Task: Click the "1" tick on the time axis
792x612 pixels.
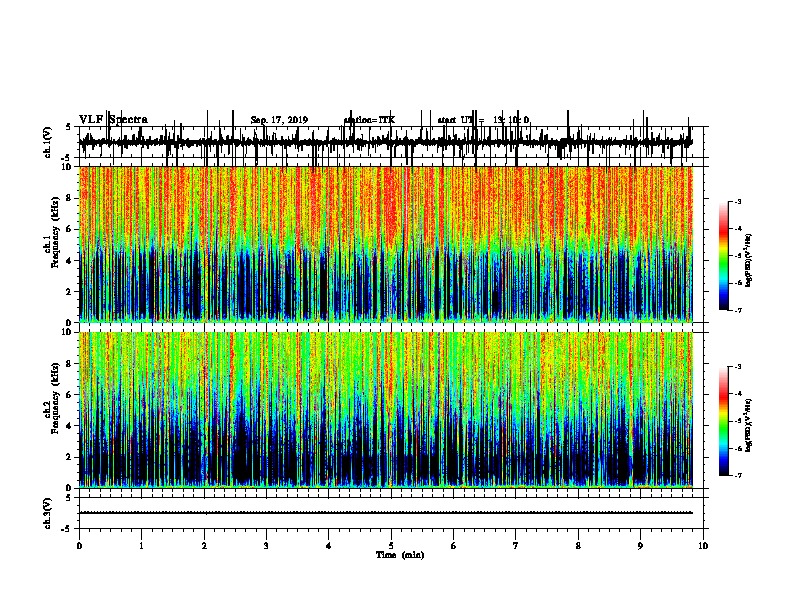Action: (x=141, y=546)
